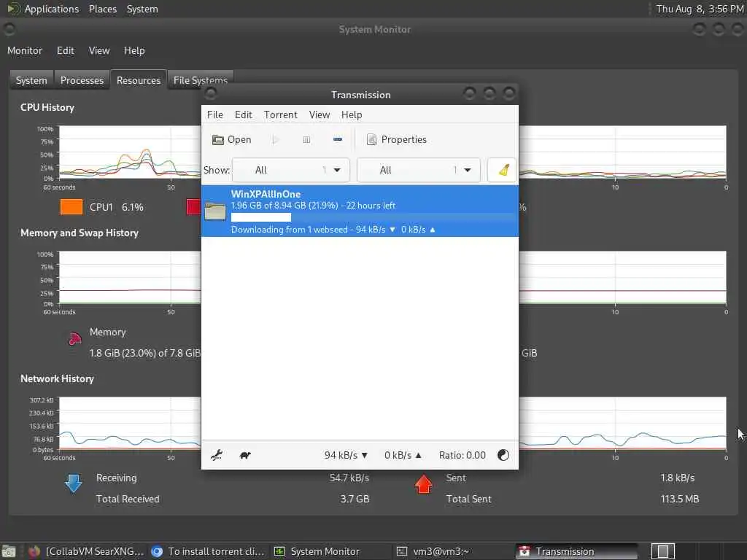Expand the second All filter dropdown

pos(418,170)
